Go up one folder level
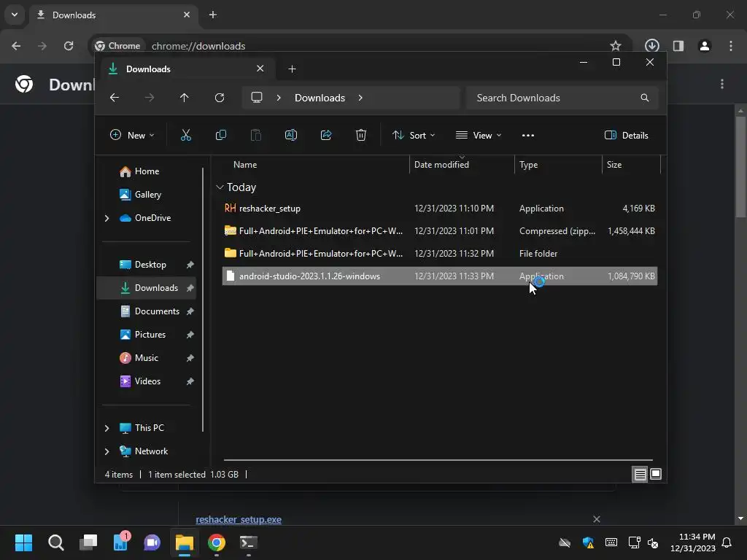The width and height of the screenshot is (747, 560). [185, 98]
